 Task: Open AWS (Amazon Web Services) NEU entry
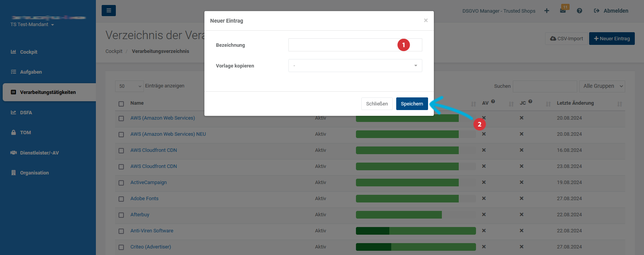168,134
